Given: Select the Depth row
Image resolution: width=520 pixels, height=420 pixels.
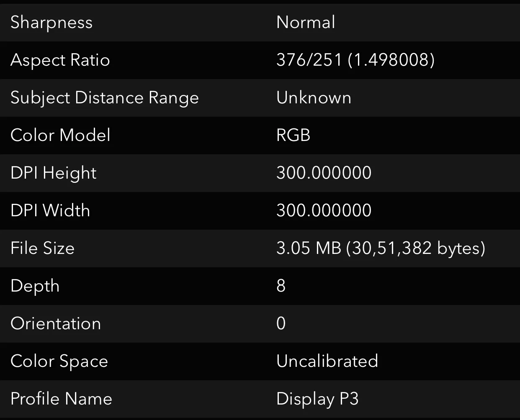Looking at the screenshot, I should coord(35,286).
